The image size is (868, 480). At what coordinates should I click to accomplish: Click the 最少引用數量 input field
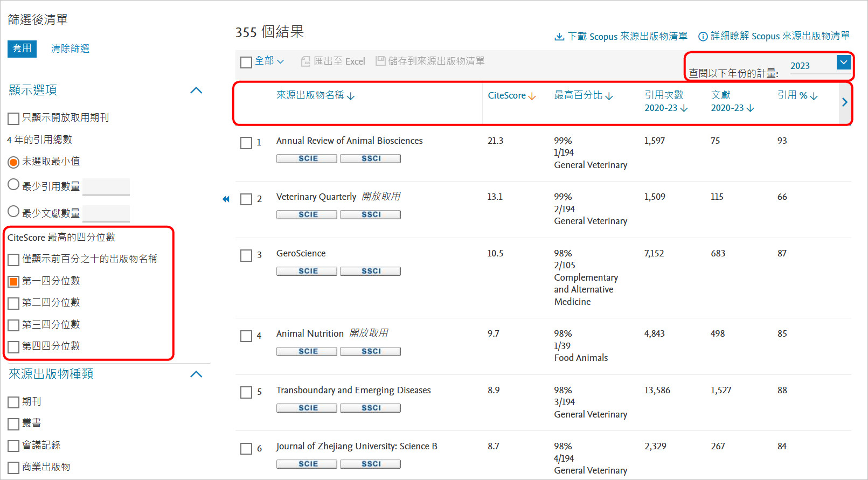(106, 186)
